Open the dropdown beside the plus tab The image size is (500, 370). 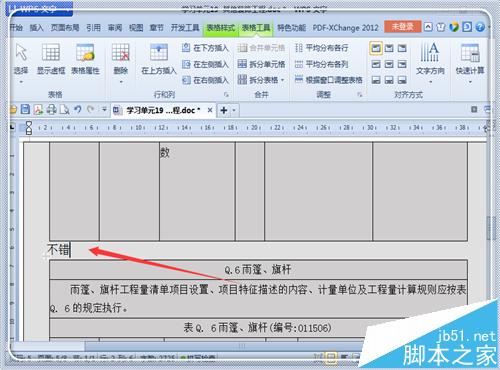pyautogui.click(x=234, y=110)
